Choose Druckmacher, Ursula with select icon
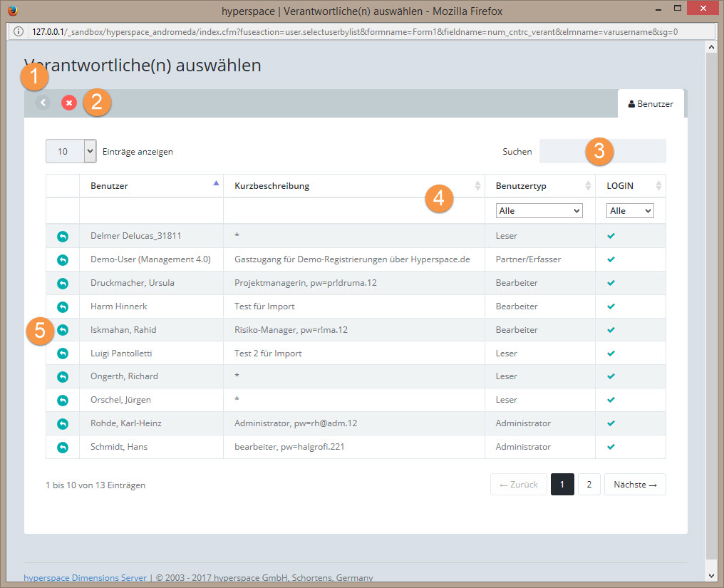Image resolution: width=724 pixels, height=588 pixels. [x=62, y=283]
